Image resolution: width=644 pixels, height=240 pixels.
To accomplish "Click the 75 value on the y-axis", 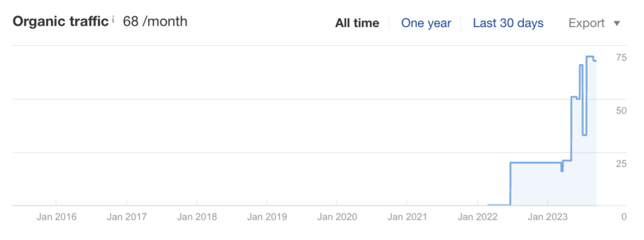I will 621,57.
